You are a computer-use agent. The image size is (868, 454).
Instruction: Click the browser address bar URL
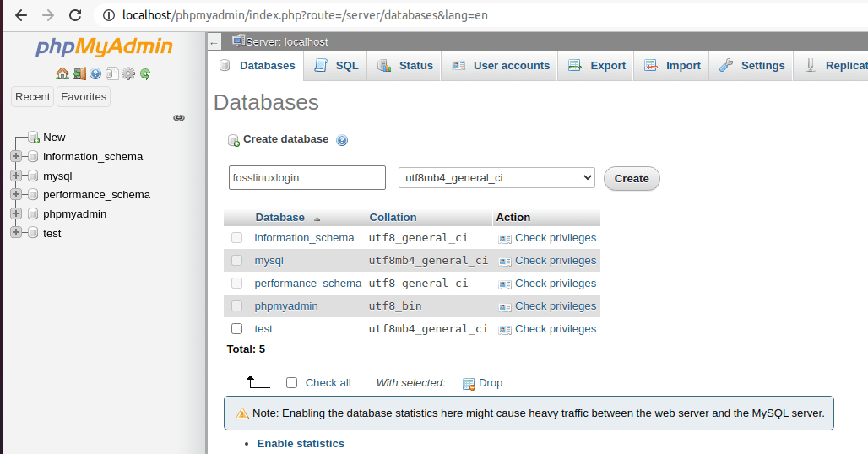tap(305, 15)
